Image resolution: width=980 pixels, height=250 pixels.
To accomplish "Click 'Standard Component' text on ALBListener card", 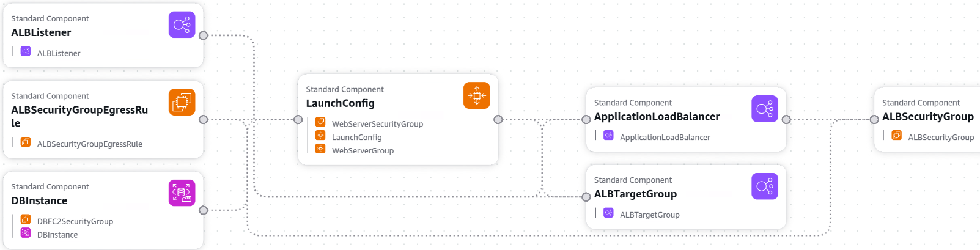I will click(50, 19).
